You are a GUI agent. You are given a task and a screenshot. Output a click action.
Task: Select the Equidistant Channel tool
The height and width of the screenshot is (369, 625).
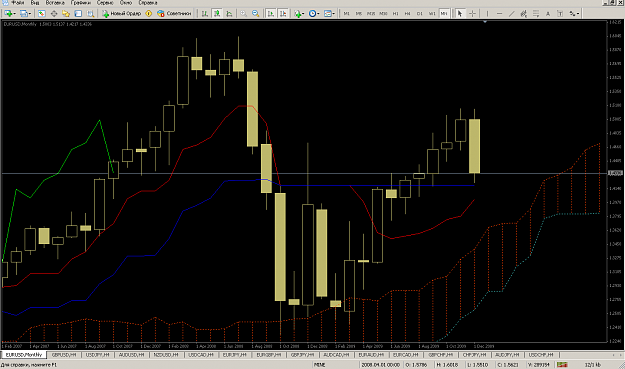(x=523, y=14)
